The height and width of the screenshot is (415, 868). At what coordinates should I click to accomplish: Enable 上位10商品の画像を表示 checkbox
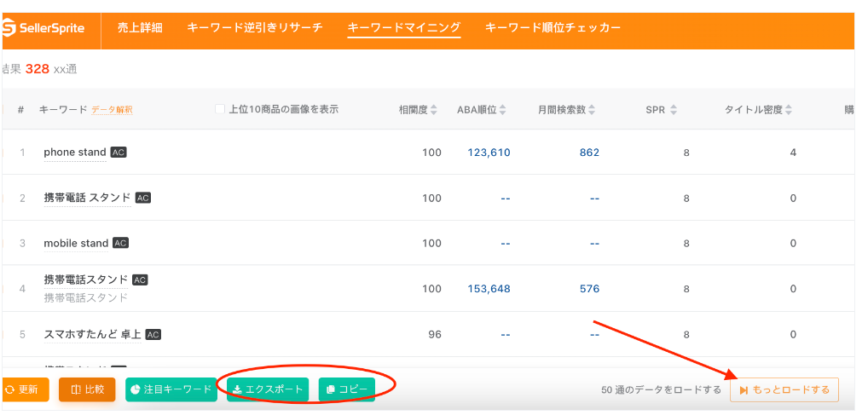click(x=220, y=109)
